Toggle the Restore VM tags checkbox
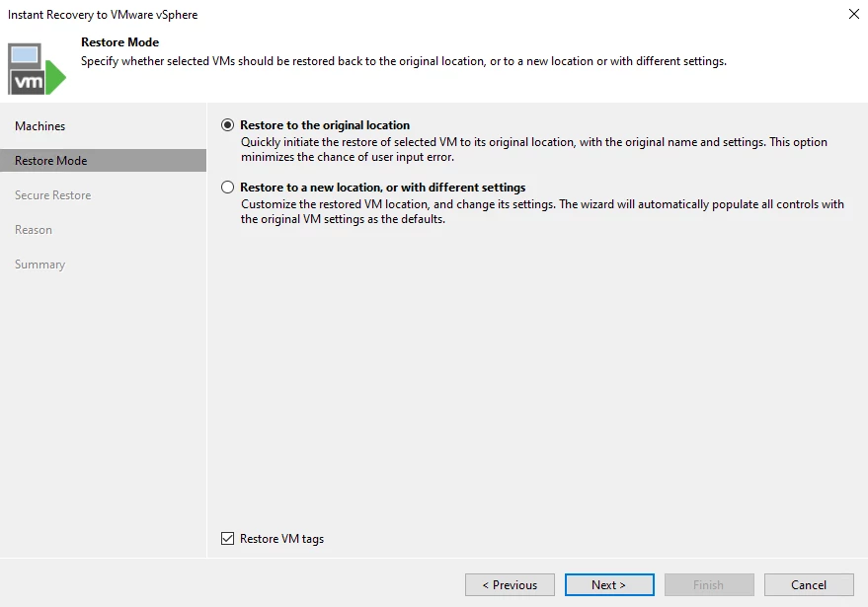This screenshot has width=868, height=607. [228, 539]
